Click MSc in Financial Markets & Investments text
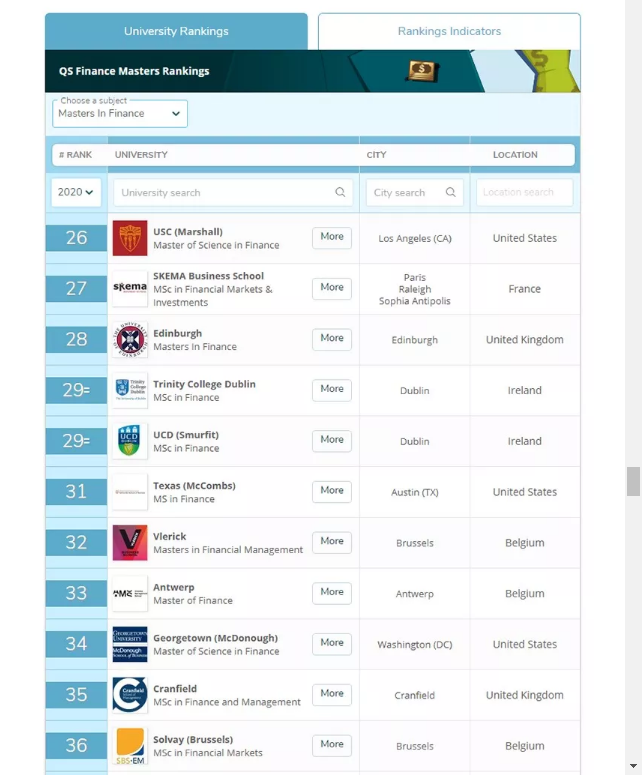642x775 pixels. pyautogui.click(x=213, y=296)
